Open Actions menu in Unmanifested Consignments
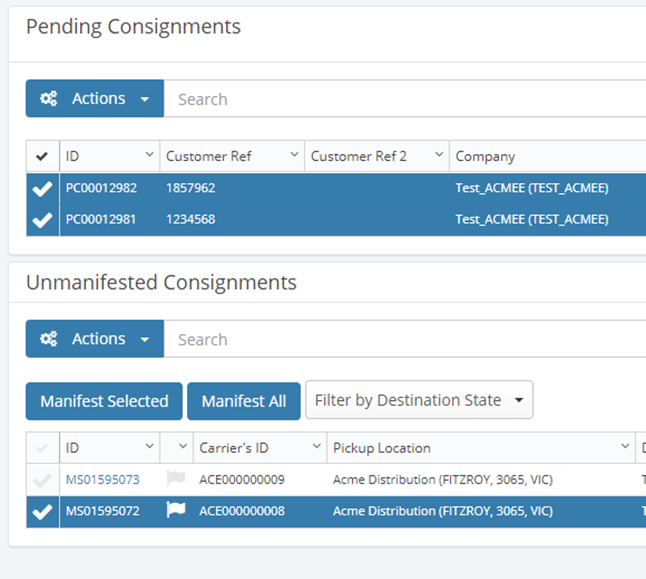 (95, 339)
